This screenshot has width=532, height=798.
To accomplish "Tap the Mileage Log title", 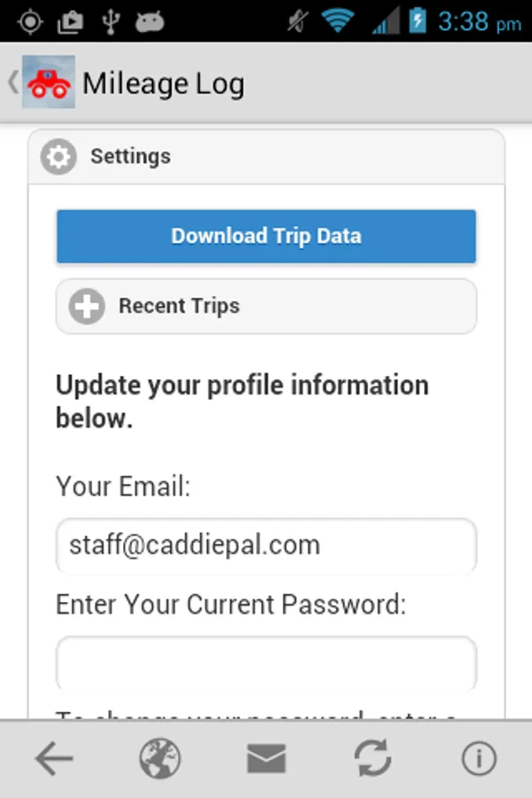I will (163, 83).
